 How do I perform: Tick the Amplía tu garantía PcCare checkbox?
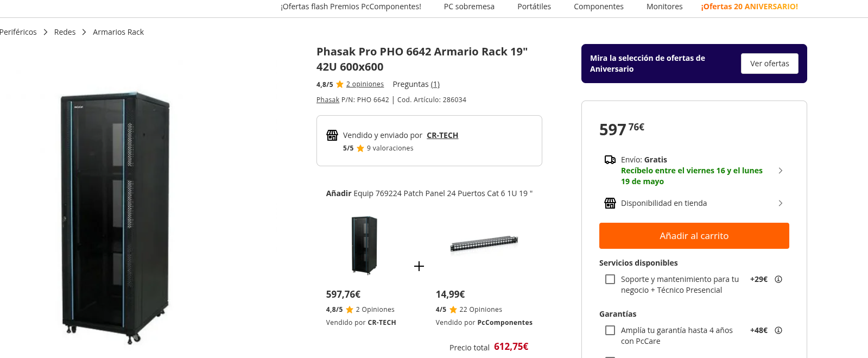(x=610, y=330)
